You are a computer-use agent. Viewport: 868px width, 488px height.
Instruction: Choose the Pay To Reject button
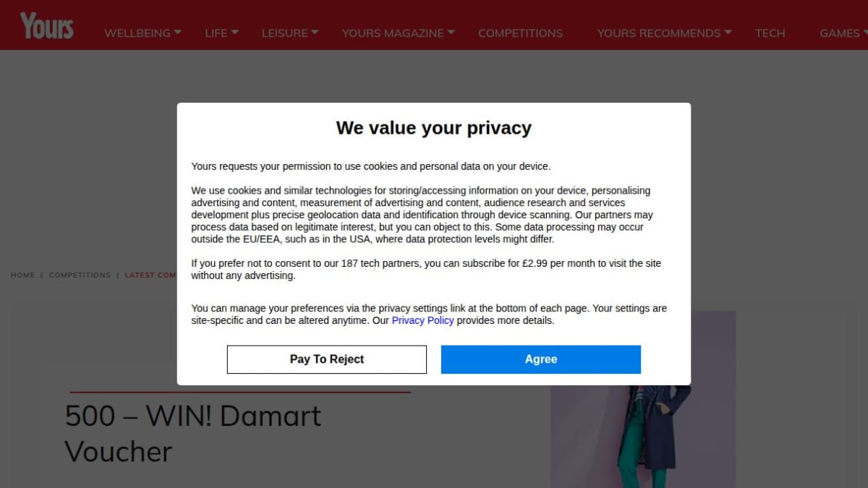click(327, 359)
